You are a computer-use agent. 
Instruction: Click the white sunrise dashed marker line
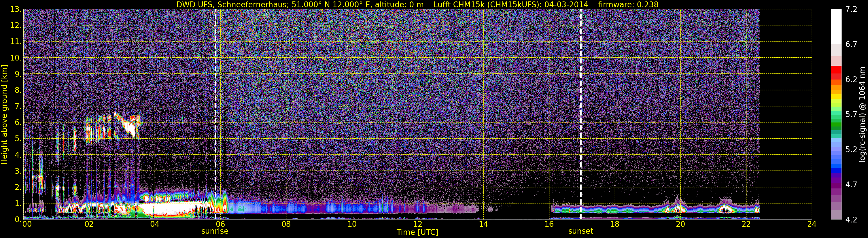[x=215, y=114]
